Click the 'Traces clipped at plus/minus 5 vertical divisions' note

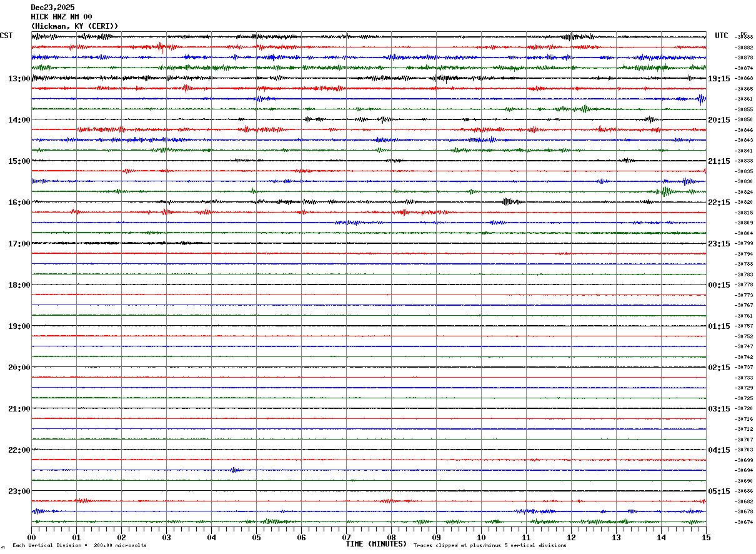coord(490,546)
